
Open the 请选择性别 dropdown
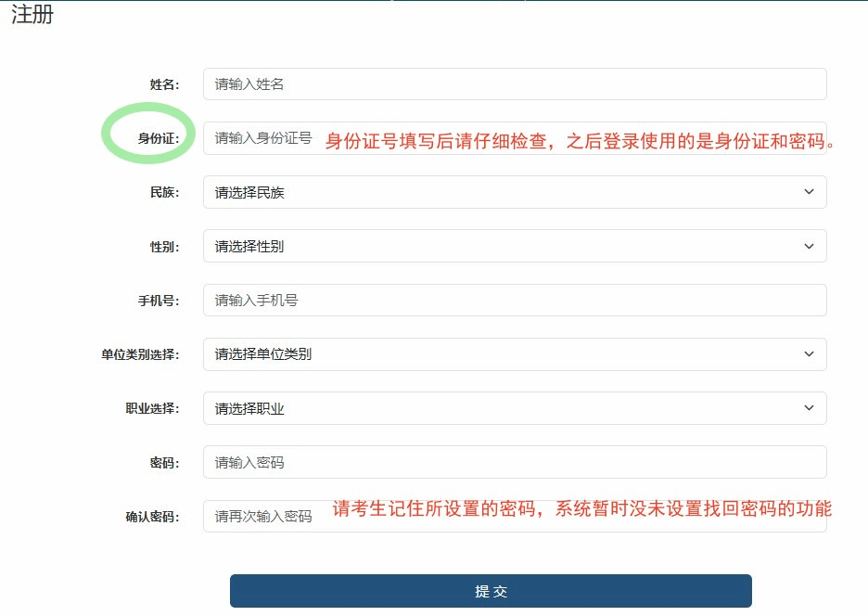click(514, 246)
